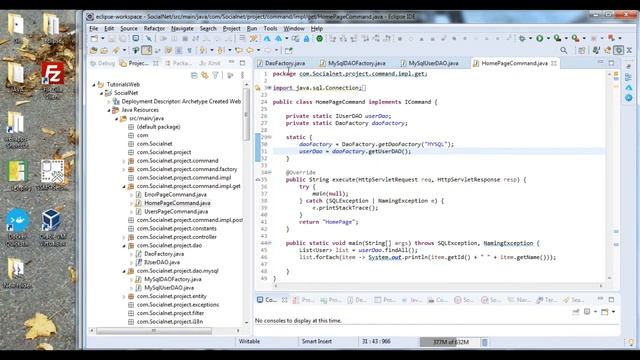
Task: Click the Java EE perspective icon
Action: click(x=608, y=51)
